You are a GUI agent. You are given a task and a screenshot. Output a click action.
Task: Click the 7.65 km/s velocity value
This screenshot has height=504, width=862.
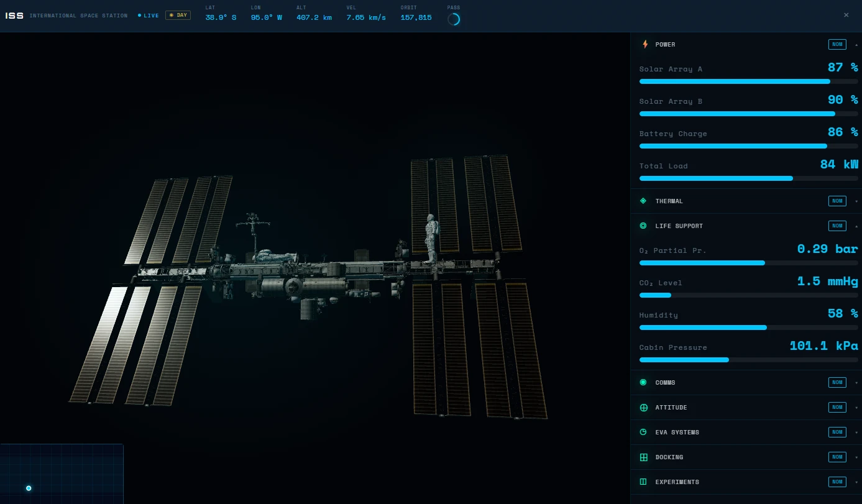click(366, 17)
